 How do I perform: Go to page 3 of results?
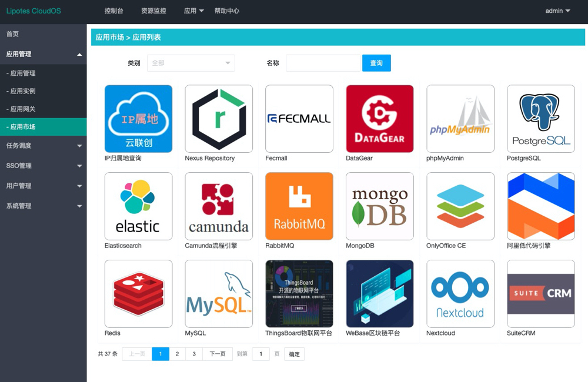194,354
